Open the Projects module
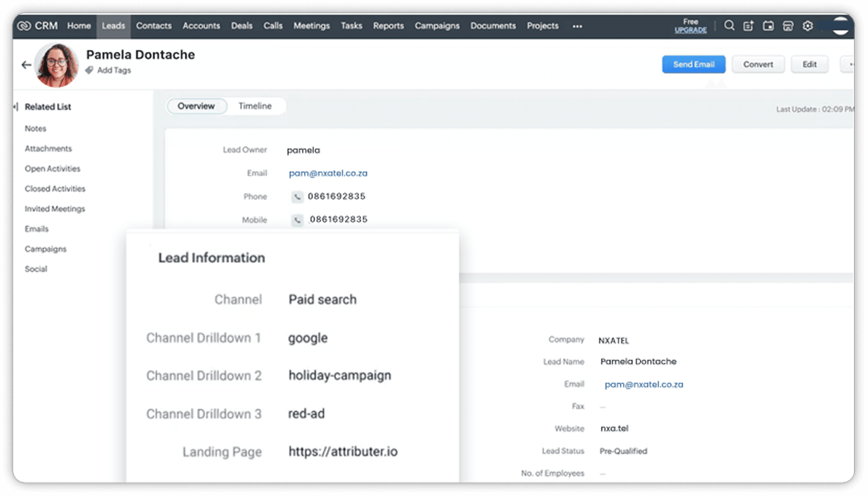 click(x=542, y=26)
